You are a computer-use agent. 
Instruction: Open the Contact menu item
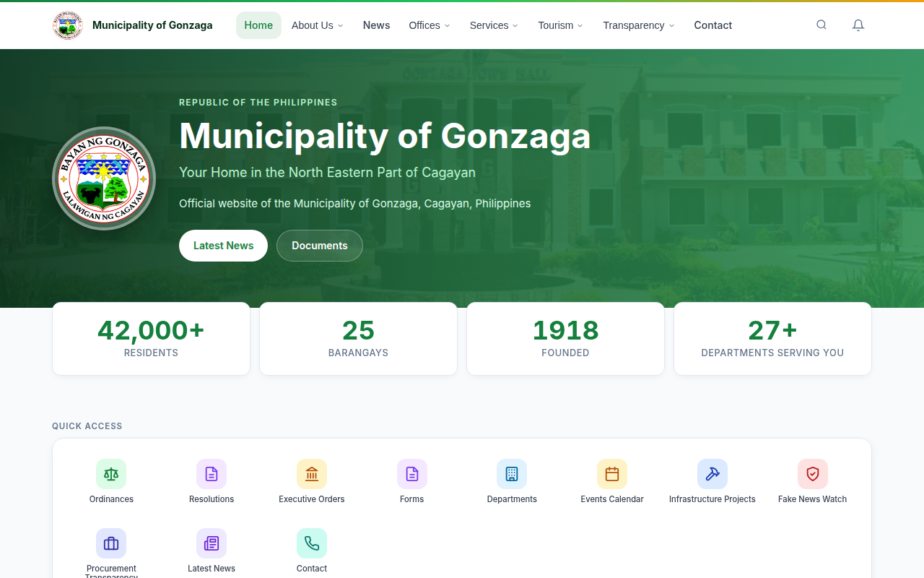click(713, 25)
